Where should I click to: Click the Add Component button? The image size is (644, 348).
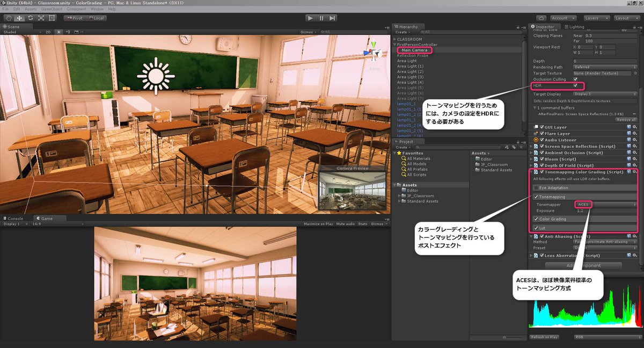pyautogui.click(x=584, y=265)
